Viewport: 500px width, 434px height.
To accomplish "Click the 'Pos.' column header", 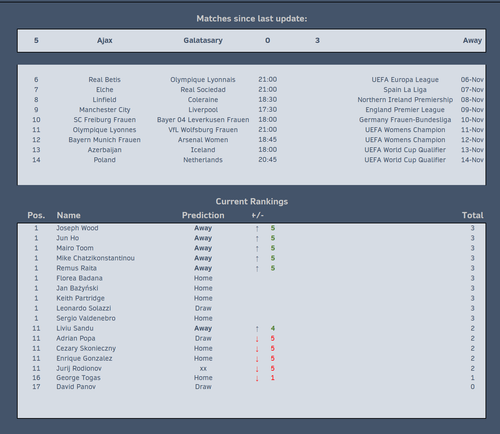I will [x=36, y=215].
